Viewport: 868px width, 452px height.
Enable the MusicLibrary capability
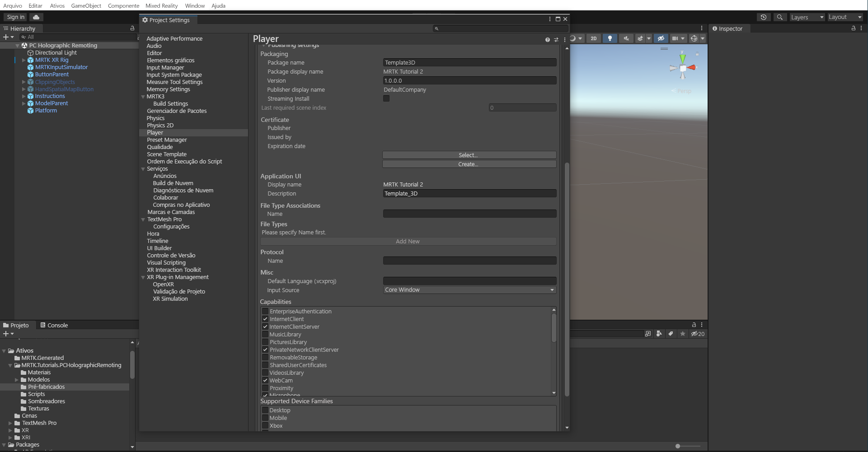click(265, 334)
